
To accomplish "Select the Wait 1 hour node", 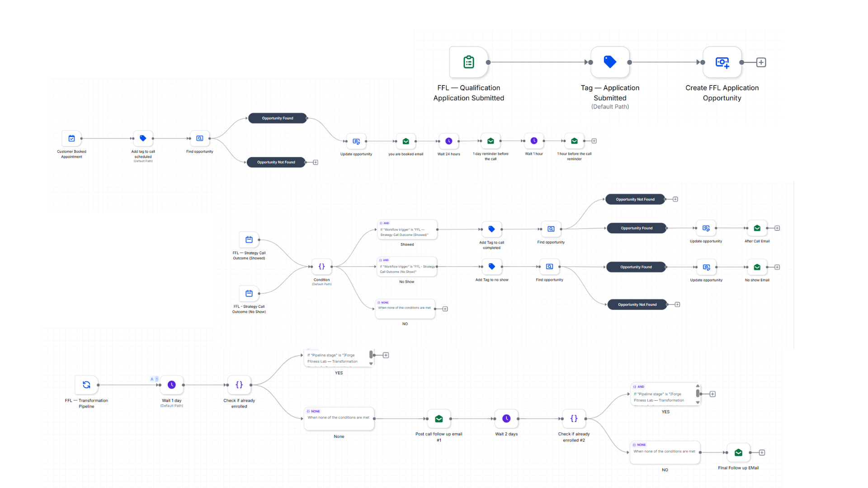I will [534, 141].
